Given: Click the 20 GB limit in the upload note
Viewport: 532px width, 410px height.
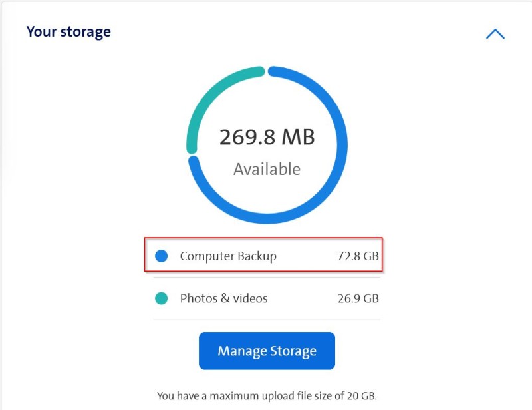Looking at the screenshot, I should pyautogui.click(x=363, y=395).
